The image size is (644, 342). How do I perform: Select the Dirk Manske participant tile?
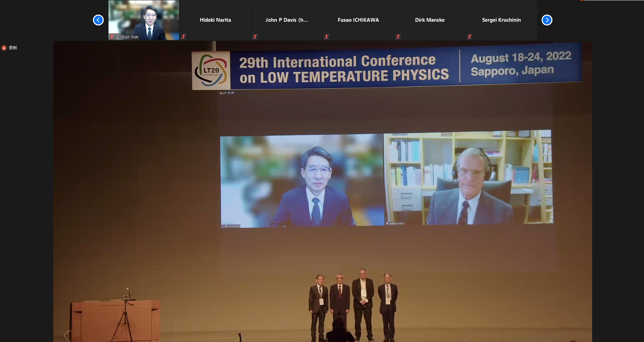point(430,20)
